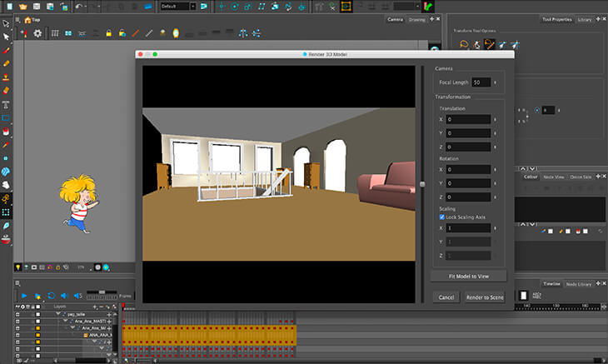Click the Open Scene folder icon
Image resolution: width=608 pixels, height=364 pixels.
click(22, 6)
